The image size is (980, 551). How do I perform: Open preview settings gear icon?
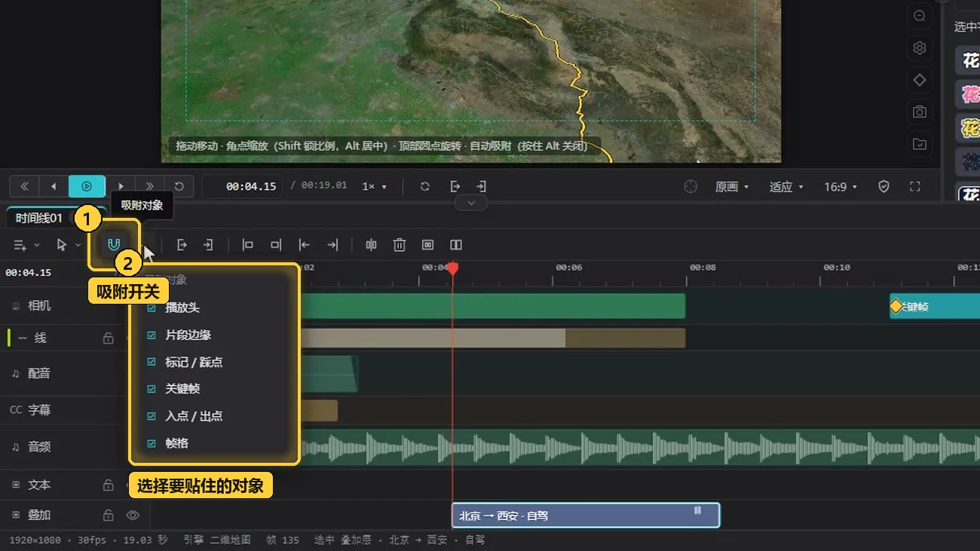point(920,48)
